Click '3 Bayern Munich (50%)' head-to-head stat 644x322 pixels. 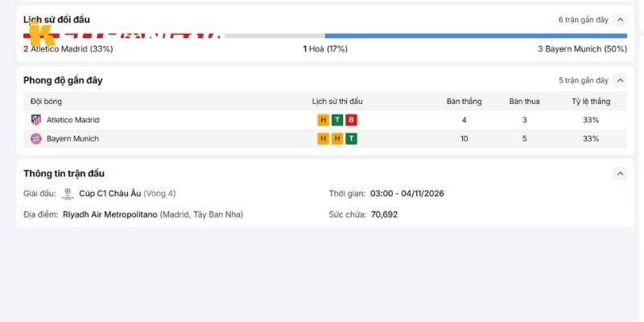coord(582,49)
